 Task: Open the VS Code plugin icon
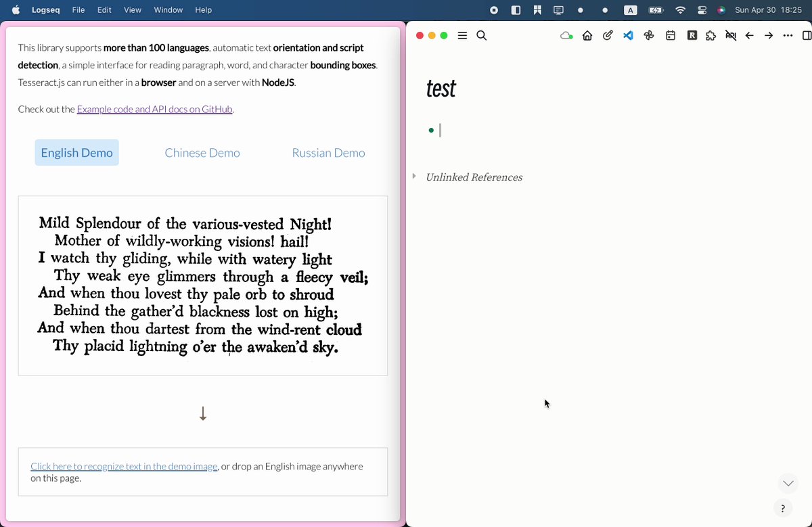628,35
